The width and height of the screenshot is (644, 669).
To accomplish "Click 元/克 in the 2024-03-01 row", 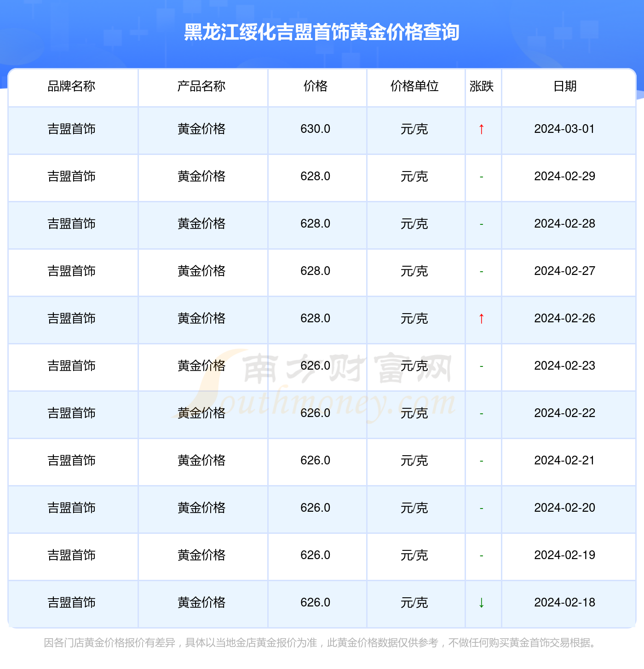I will pyautogui.click(x=414, y=129).
